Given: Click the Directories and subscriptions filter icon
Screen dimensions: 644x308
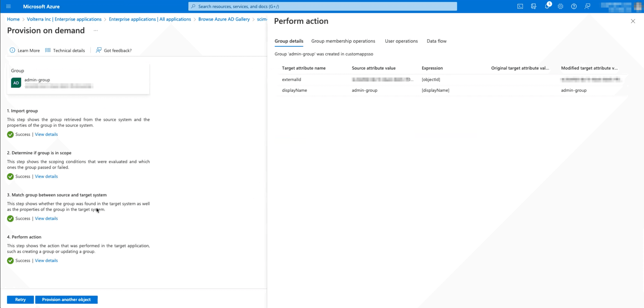Looking at the screenshot, I should 533,6.
